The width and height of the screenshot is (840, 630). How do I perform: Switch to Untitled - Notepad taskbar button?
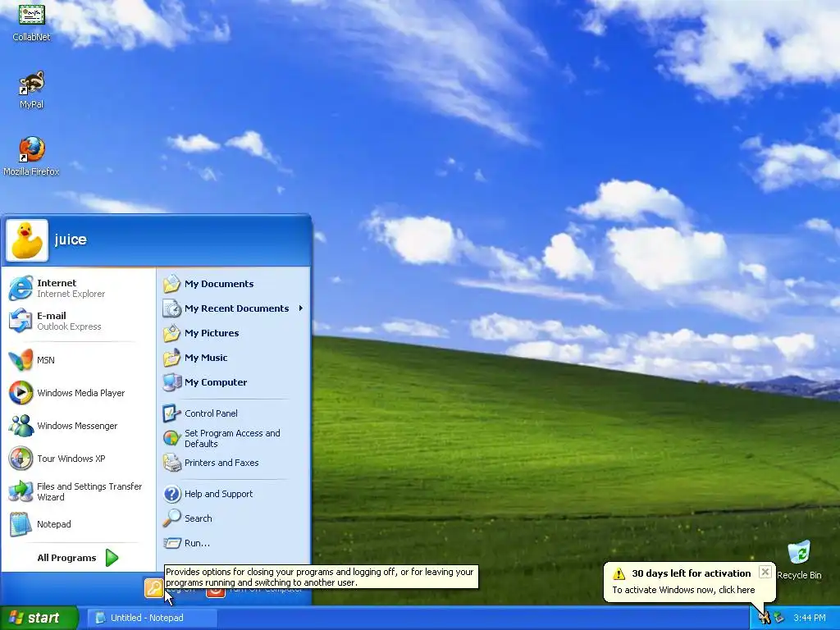pyautogui.click(x=152, y=618)
